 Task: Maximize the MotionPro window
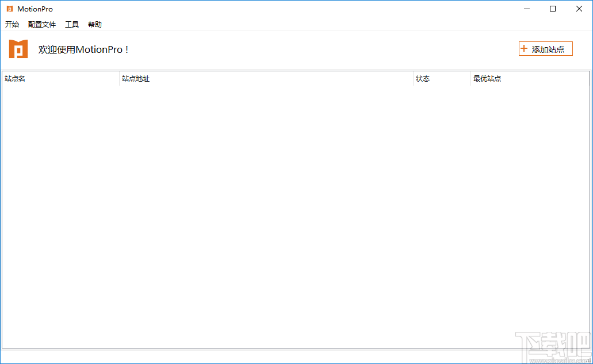click(x=553, y=9)
